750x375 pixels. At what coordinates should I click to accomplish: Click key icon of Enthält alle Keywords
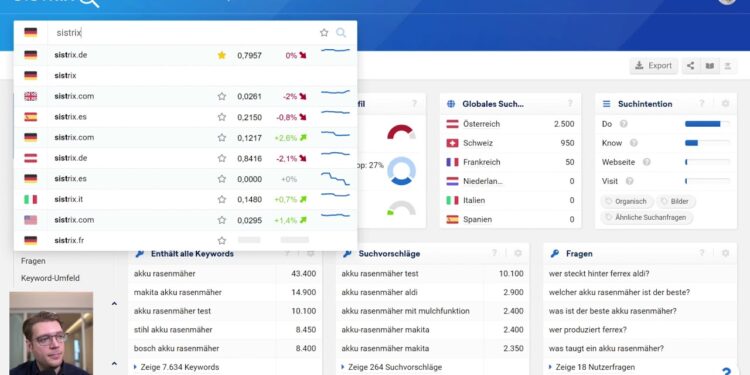coord(139,254)
